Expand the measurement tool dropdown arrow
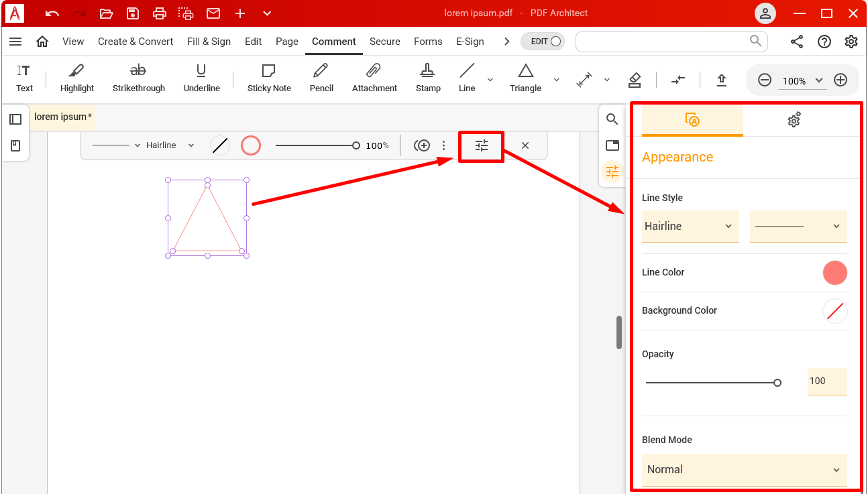The width and height of the screenshot is (868, 494). (x=607, y=79)
